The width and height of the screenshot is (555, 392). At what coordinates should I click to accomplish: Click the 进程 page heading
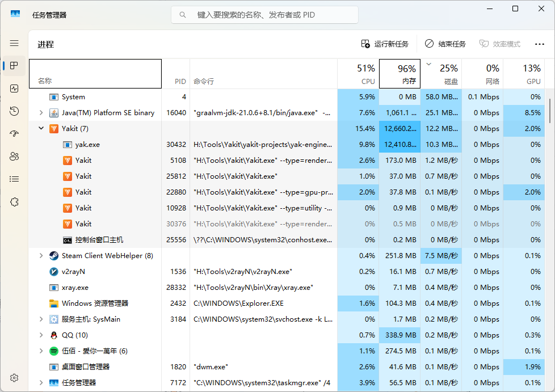45,45
